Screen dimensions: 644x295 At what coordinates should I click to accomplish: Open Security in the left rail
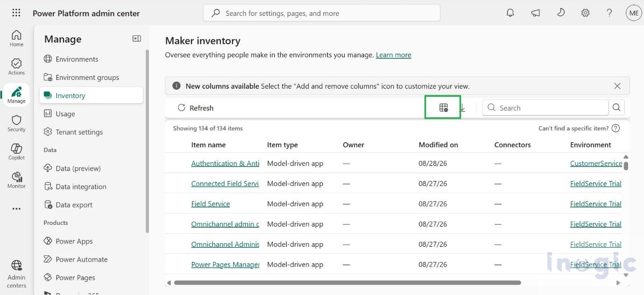(x=16, y=123)
